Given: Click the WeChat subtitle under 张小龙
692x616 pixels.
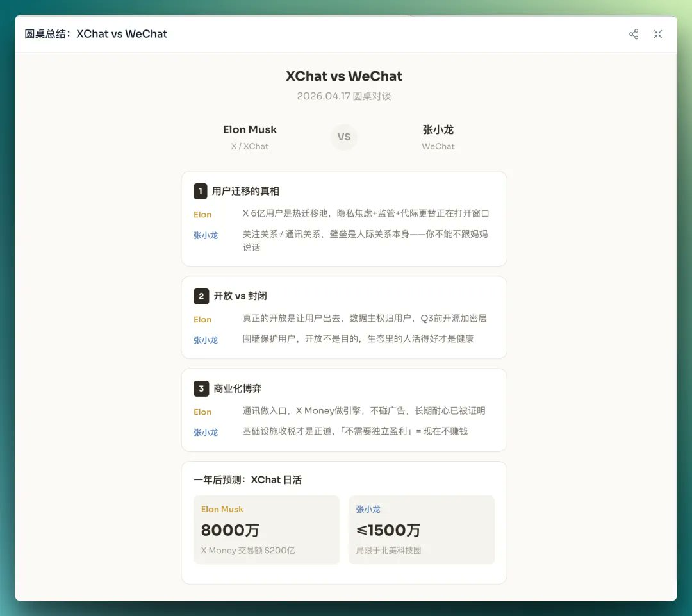Looking at the screenshot, I should pyautogui.click(x=438, y=146).
